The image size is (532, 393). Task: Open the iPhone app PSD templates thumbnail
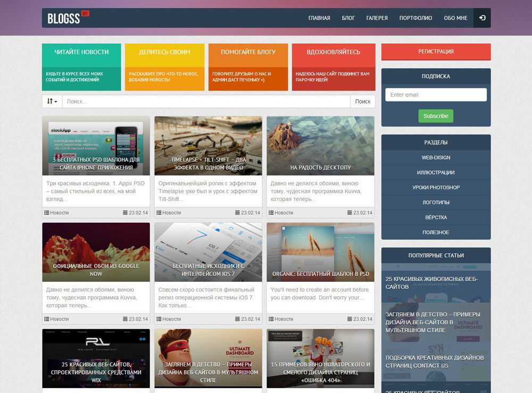pos(96,146)
